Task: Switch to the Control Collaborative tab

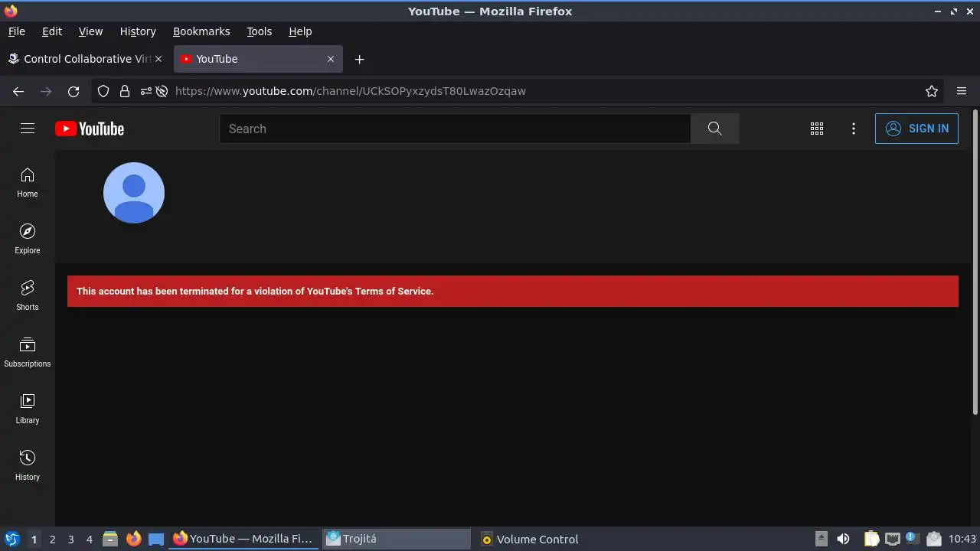Action: [x=85, y=59]
